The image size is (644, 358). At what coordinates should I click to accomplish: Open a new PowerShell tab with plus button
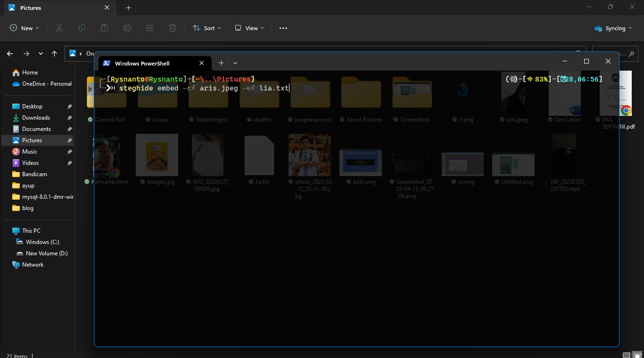221,63
